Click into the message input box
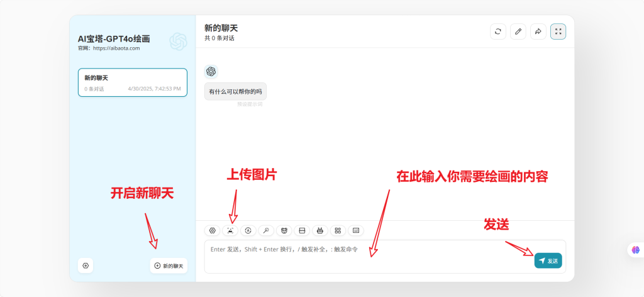This screenshot has height=297, width=644. pyautogui.click(x=365, y=257)
